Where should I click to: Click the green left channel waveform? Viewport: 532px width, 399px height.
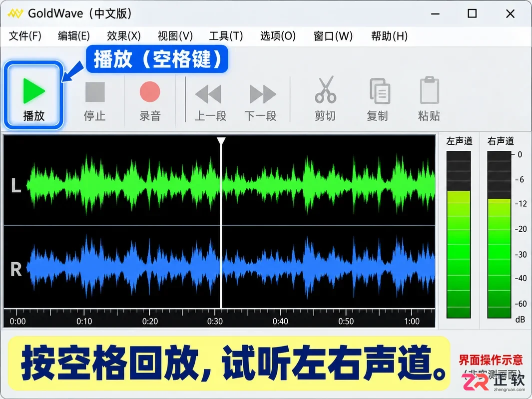pyautogui.click(x=231, y=185)
